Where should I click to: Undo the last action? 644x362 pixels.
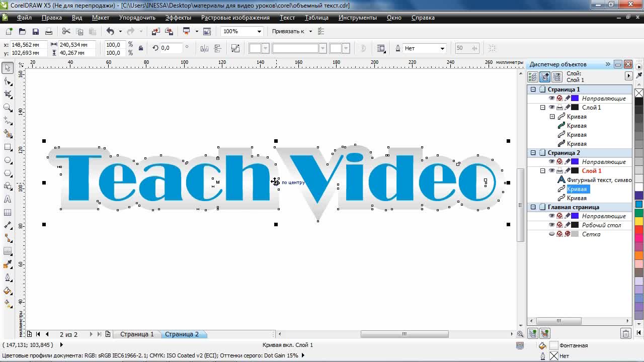click(110, 31)
